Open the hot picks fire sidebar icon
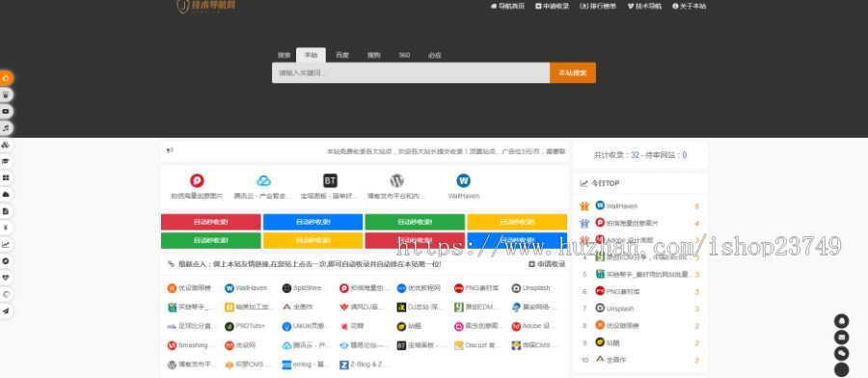868x378 pixels. (x=6, y=78)
